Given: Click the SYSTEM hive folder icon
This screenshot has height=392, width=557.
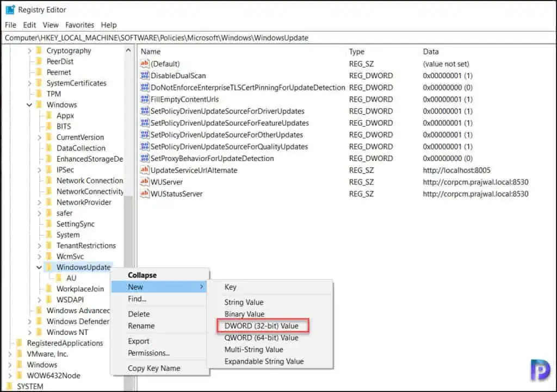Looking at the screenshot, I should tap(10, 387).
